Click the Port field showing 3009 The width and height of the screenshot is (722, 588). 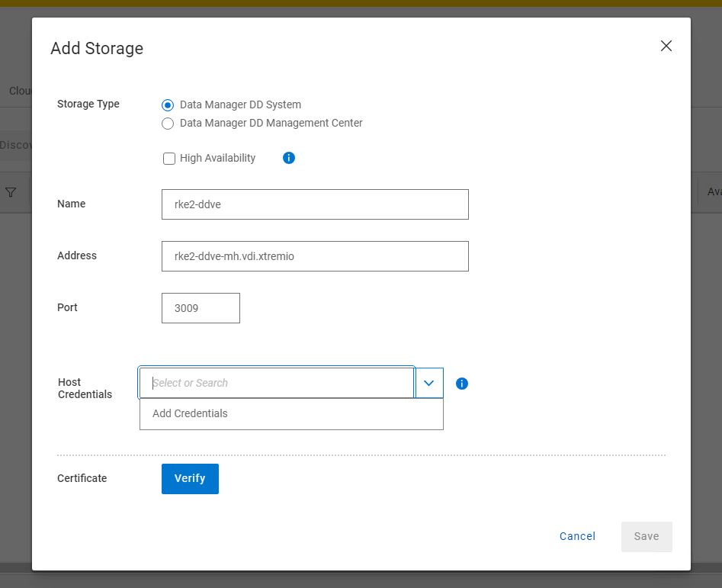pos(201,308)
